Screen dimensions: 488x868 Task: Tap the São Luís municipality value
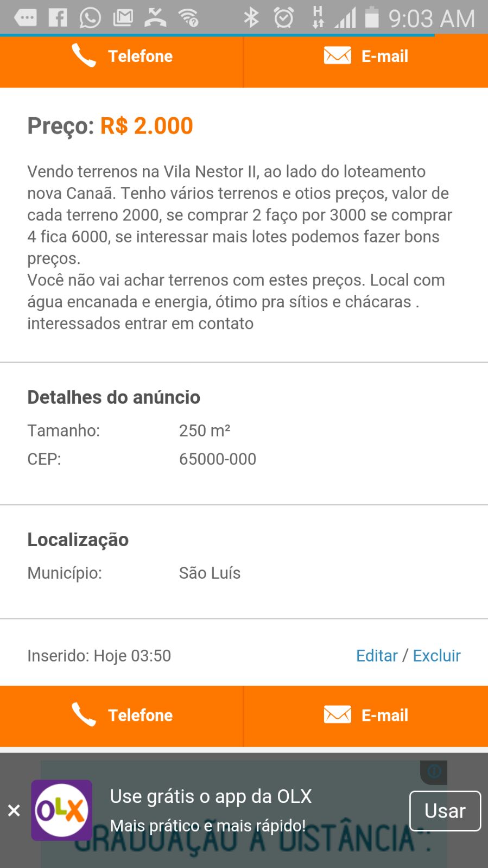[210, 573]
